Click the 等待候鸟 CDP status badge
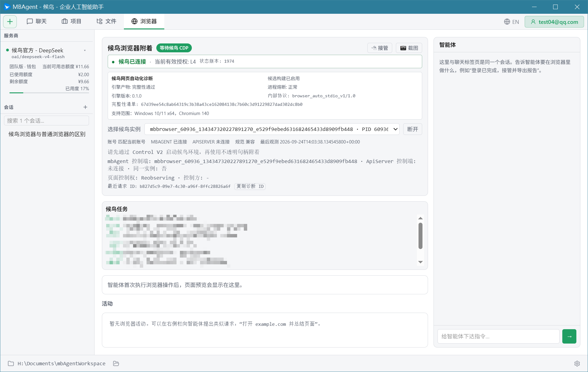Screen dimensions: 588x372 [174, 48]
